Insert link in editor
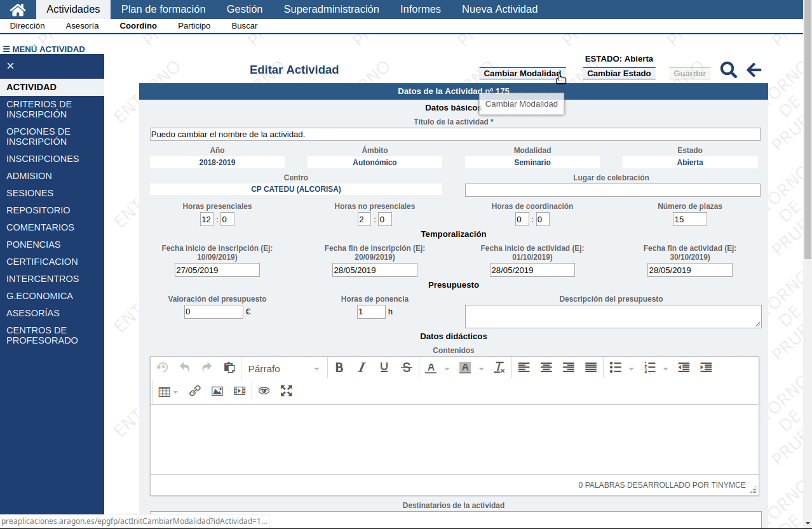This screenshot has height=529, width=812. point(195,391)
